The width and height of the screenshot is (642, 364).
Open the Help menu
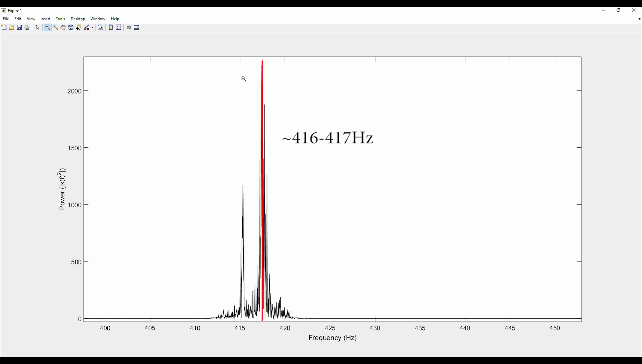click(x=115, y=19)
